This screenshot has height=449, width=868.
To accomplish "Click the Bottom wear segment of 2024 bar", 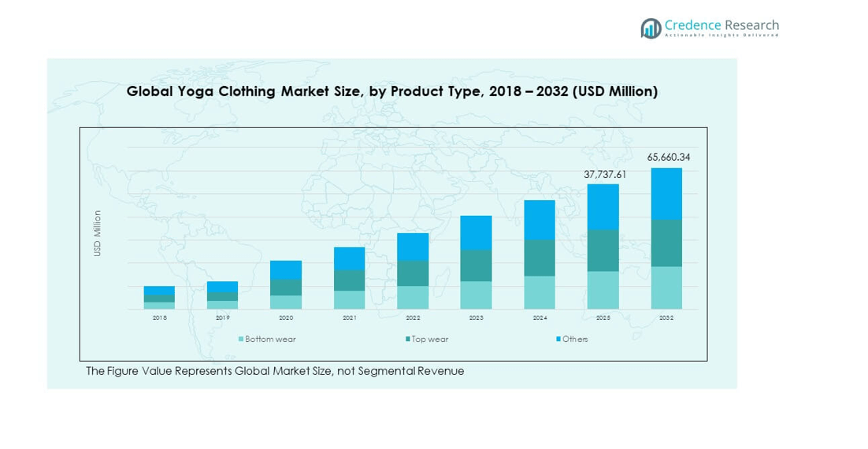I will [x=540, y=292].
